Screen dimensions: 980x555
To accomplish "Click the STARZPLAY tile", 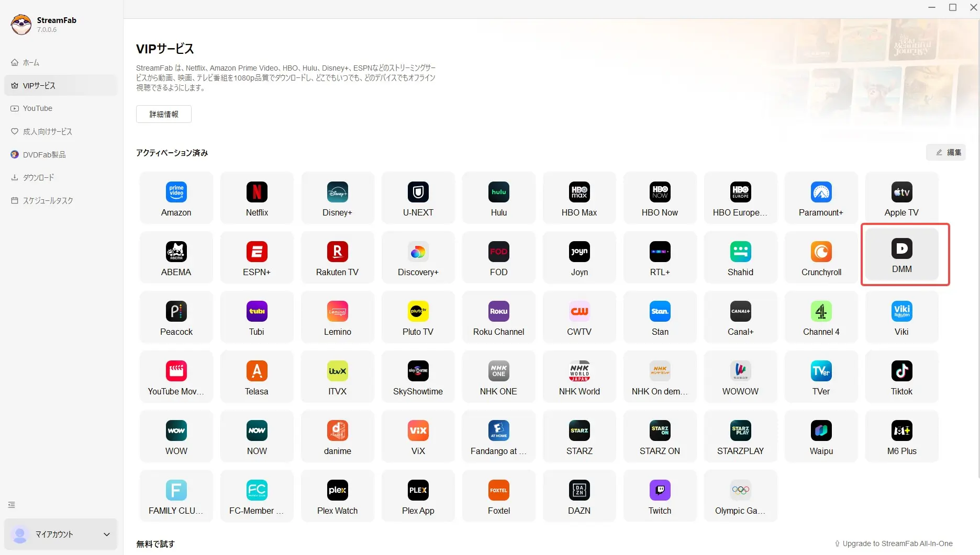I will (741, 436).
